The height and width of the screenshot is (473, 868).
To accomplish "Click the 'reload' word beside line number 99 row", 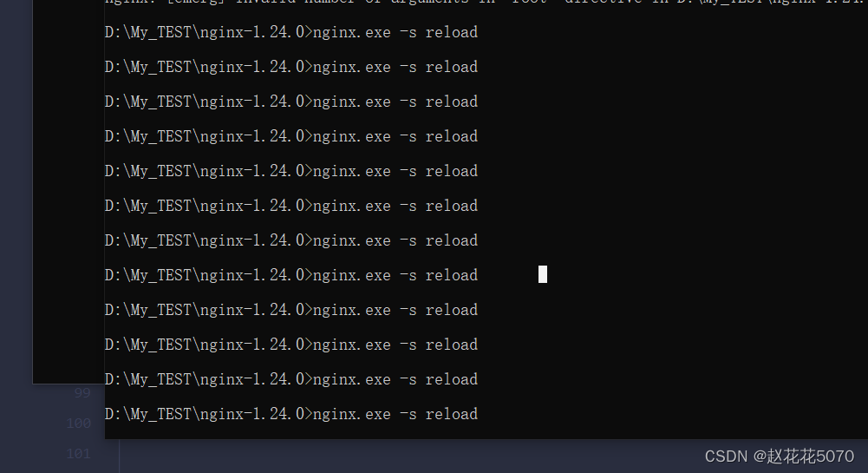I will point(451,379).
